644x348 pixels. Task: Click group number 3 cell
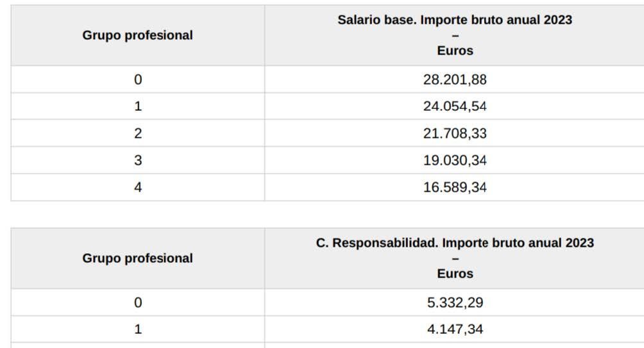point(138,160)
